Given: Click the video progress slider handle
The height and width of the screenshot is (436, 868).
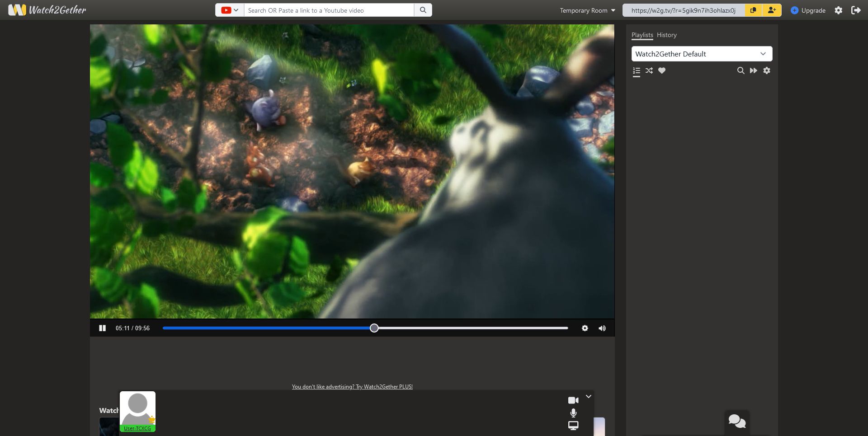Looking at the screenshot, I should pyautogui.click(x=374, y=328).
